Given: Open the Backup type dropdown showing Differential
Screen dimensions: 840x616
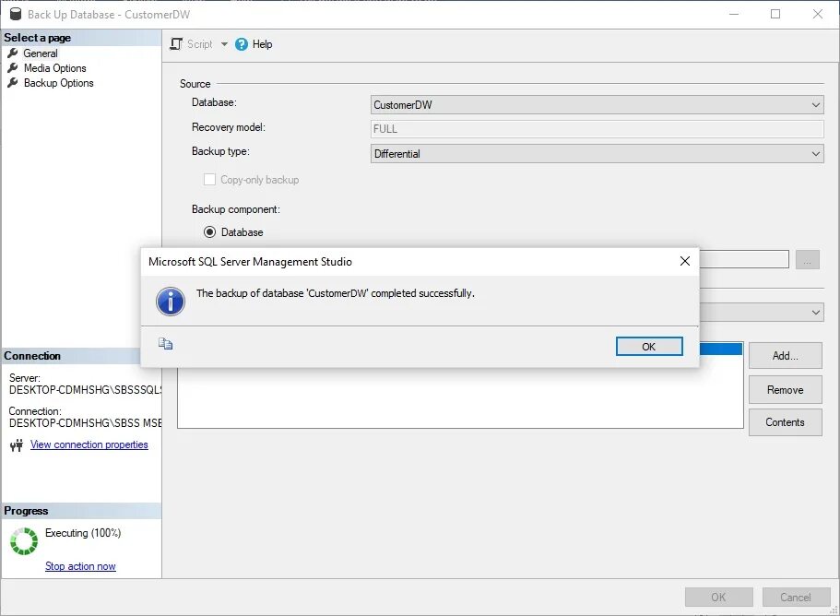Looking at the screenshot, I should (597, 154).
